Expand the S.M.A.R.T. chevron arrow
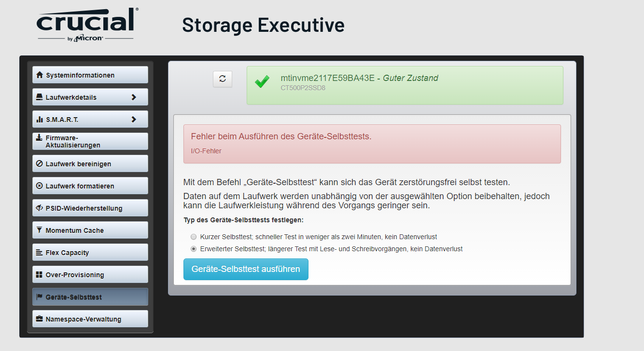The width and height of the screenshot is (644, 351). [x=134, y=119]
